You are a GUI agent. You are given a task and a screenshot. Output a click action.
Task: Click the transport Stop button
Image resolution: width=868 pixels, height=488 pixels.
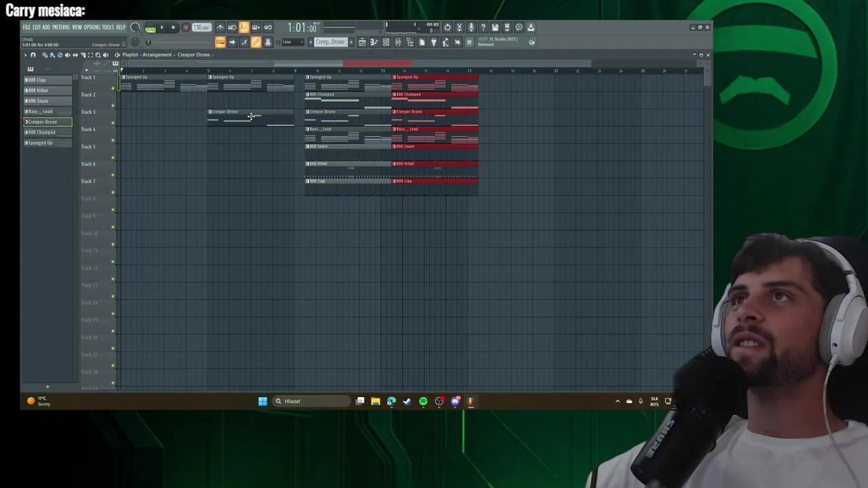coord(174,28)
